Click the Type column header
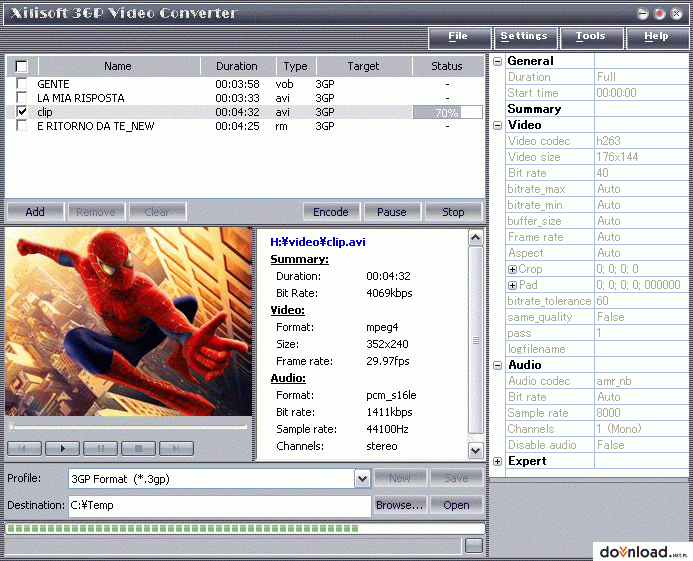Screen dimensions: 693x561 (296, 66)
